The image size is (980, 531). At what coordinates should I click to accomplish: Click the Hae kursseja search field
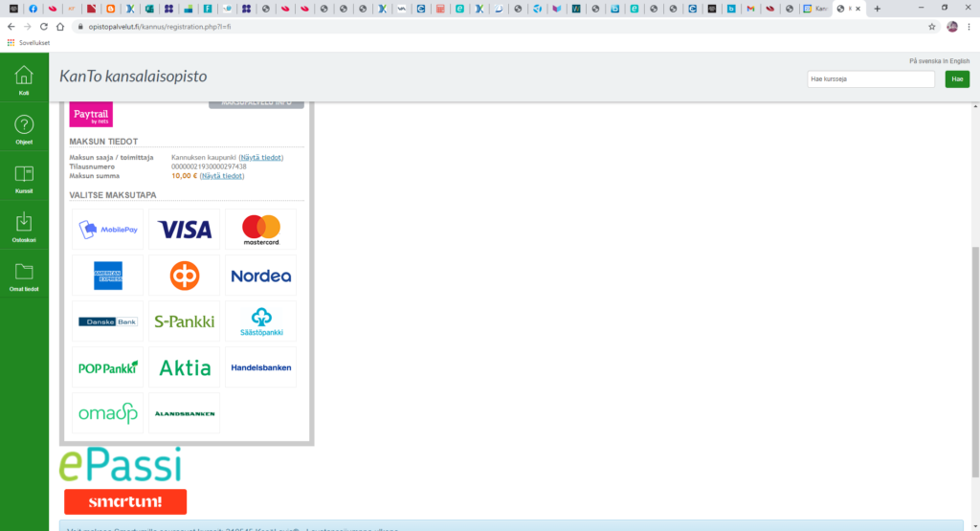click(x=871, y=79)
